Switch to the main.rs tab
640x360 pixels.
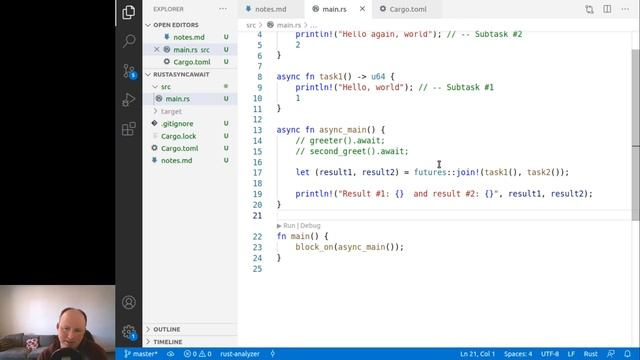coord(334,9)
